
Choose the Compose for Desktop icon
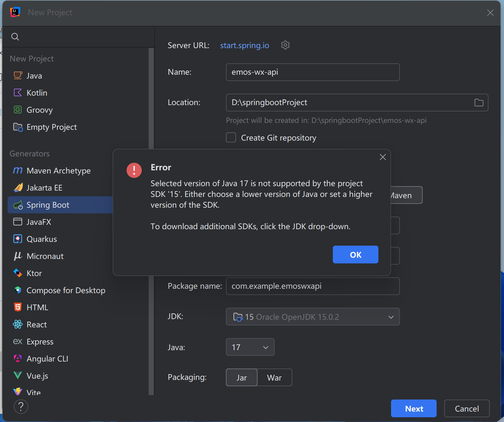[18, 290]
